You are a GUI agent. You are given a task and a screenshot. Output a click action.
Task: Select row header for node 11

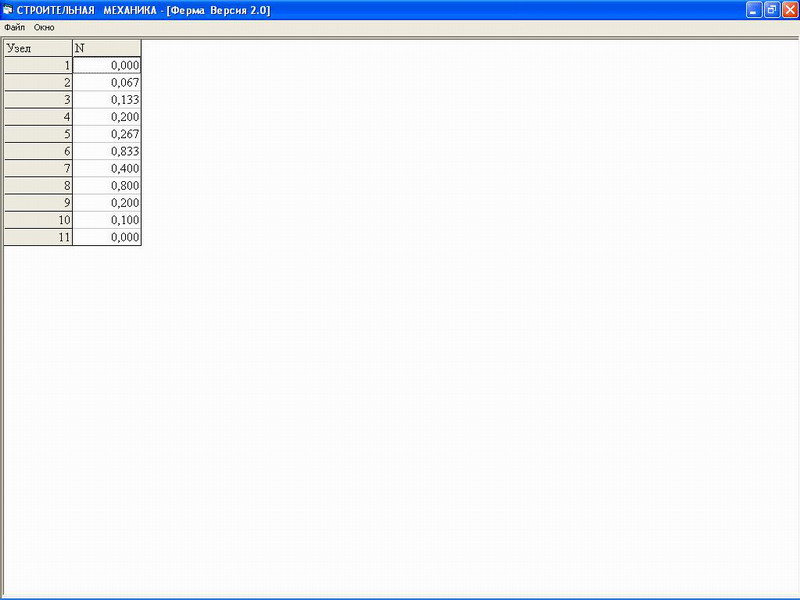[38, 237]
